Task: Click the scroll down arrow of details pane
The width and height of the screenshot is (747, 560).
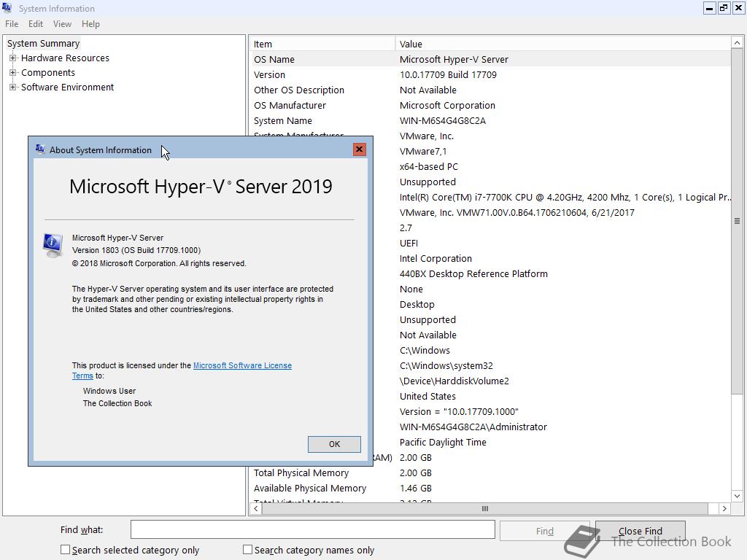Action: (737, 496)
